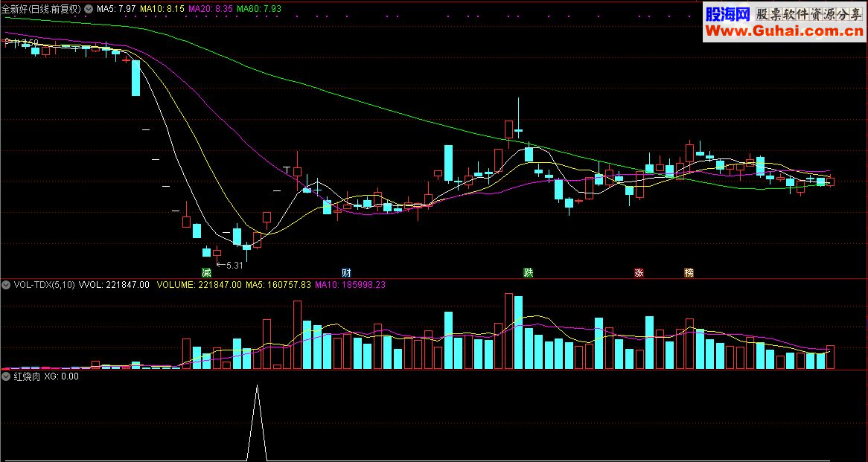This screenshot has height=462, width=868.
Task: Select the volume MA5: 160757.83 label
Action: tap(278, 285)
